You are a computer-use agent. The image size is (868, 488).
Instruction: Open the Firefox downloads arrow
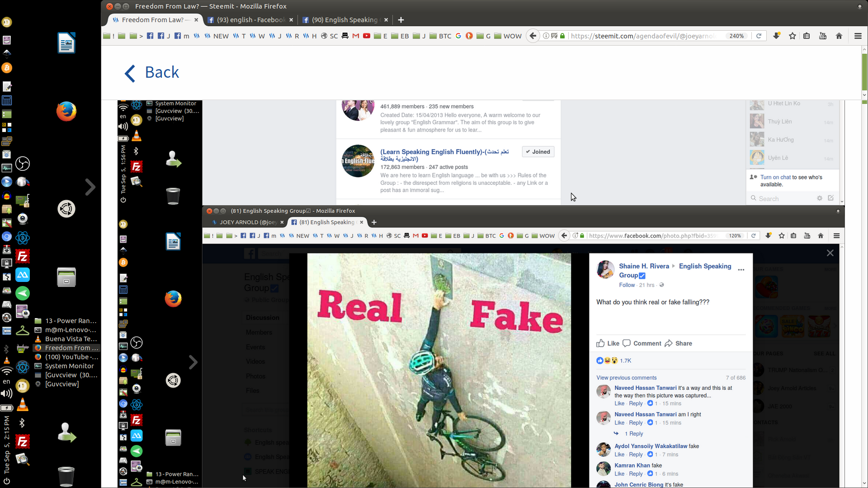(776, 36)
